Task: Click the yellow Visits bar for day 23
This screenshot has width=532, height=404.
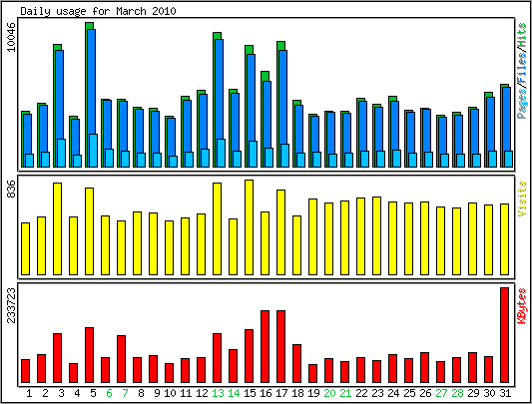Action: (376, 235)
